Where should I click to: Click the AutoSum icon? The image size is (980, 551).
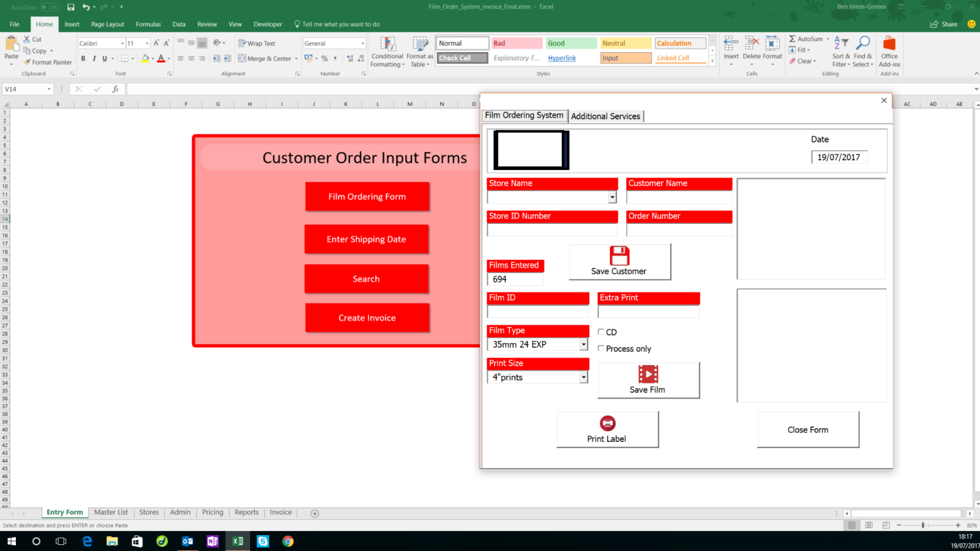[x=792, y=39]
